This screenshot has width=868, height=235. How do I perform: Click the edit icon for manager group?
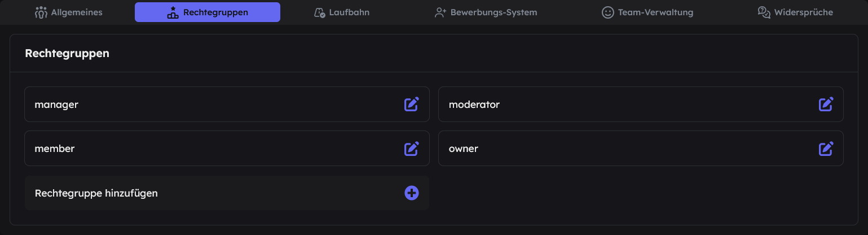click(412, 104)
